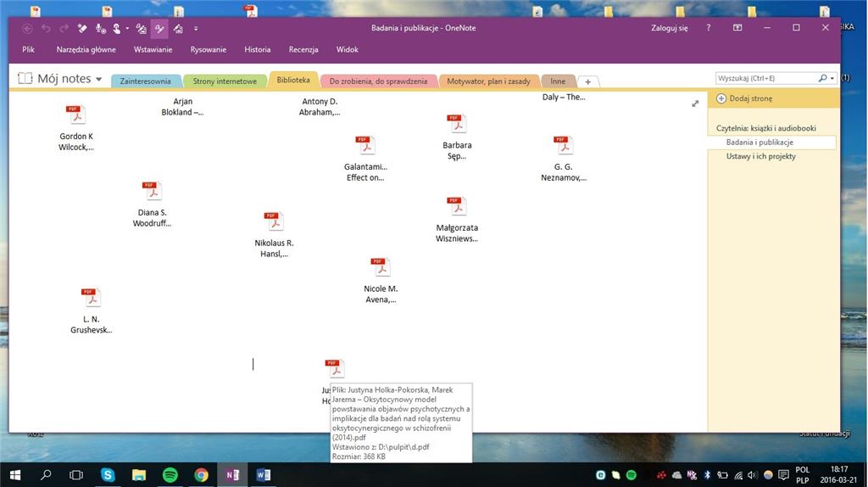Click the Bluetooth icon in system tray

click(x=707, y=475)
